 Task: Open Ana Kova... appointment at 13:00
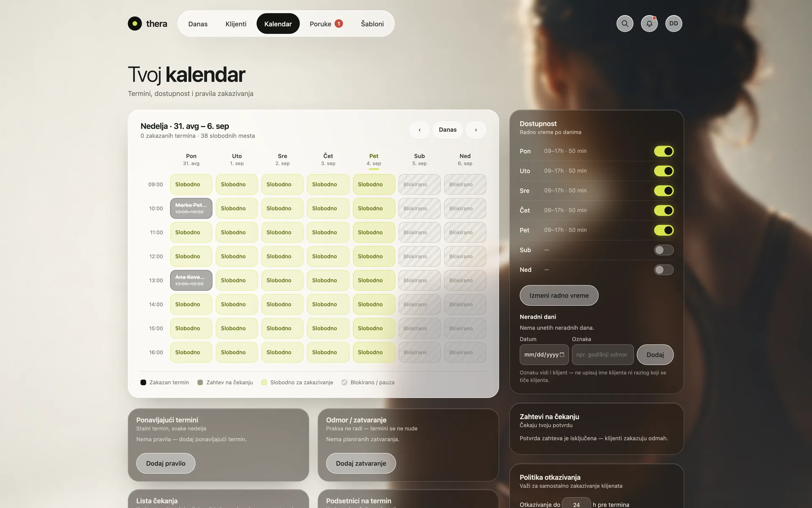click(x=191, y=280)
